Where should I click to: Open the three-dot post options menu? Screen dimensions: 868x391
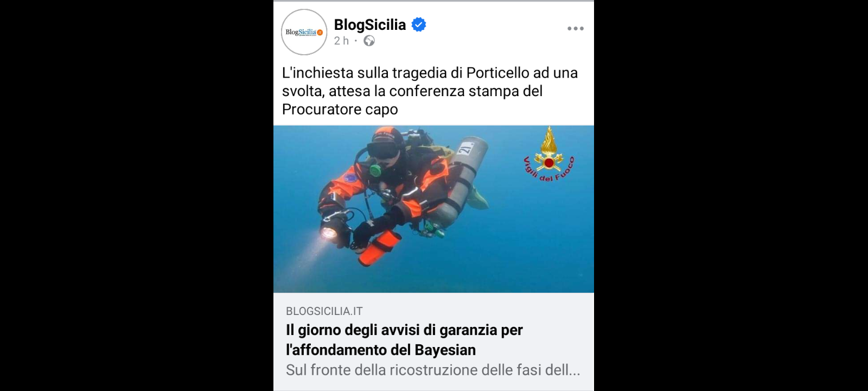(x=575, y=28)
